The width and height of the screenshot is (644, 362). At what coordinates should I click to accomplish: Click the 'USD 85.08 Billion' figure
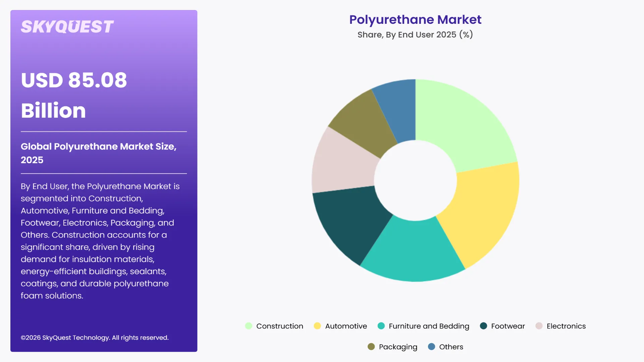tap(74, 95)
